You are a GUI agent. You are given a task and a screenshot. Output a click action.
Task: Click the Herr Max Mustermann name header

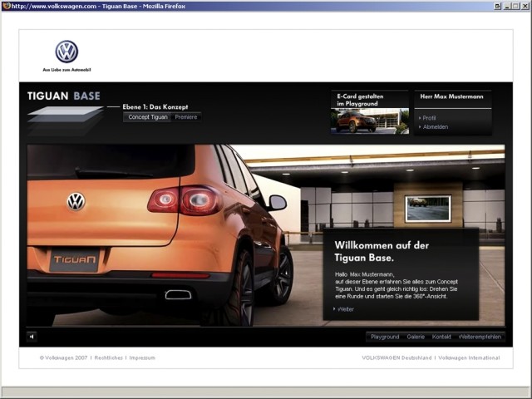point(451,96)
